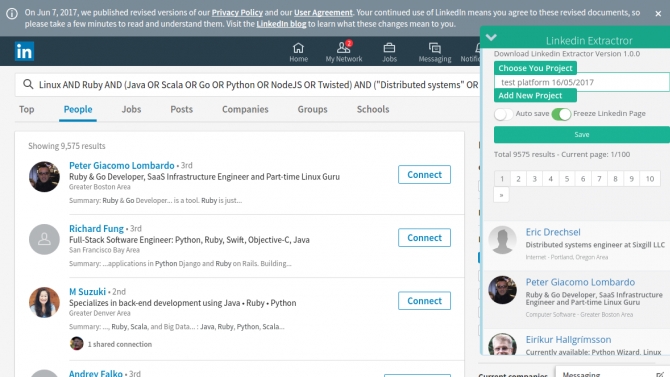Open Richard Fung's name link
Image resolution: width=670 pixels, height=377 pixels.
click(96, 229)
